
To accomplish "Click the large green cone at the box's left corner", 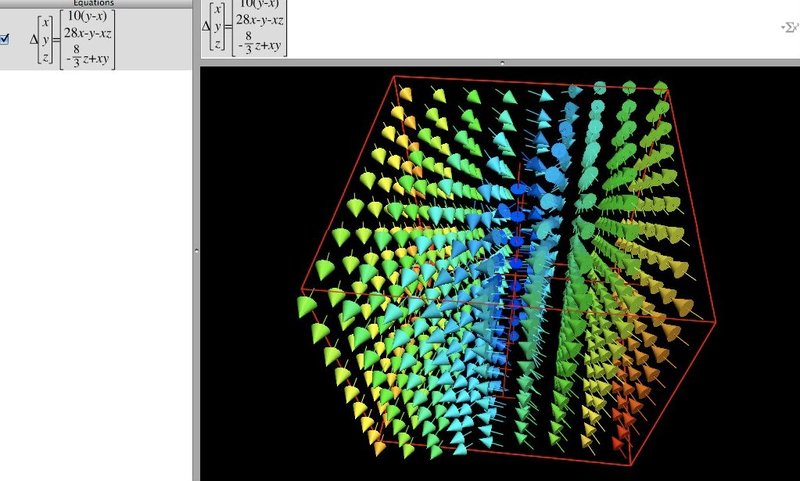I will (x=309, y=306).
